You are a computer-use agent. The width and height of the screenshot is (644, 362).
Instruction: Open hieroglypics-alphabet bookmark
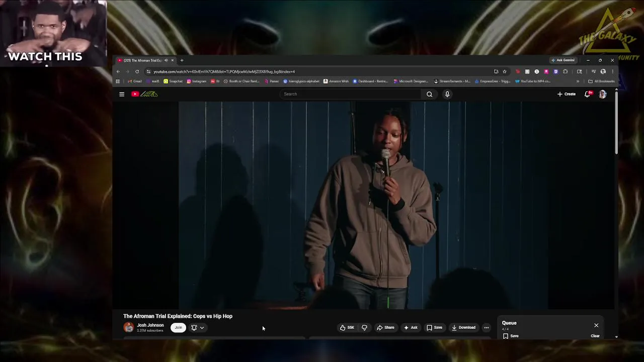pyautogui.click(x=301, y=81)
